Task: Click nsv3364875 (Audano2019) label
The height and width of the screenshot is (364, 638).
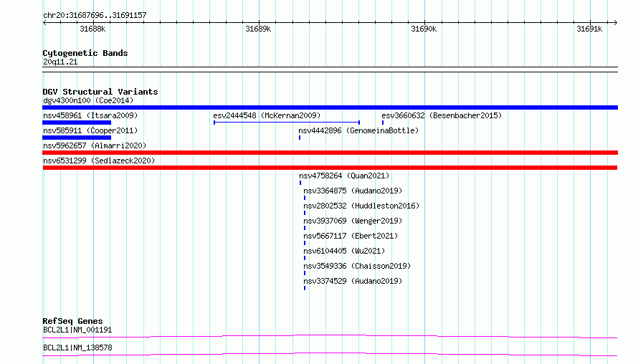Action: point(353,191)
